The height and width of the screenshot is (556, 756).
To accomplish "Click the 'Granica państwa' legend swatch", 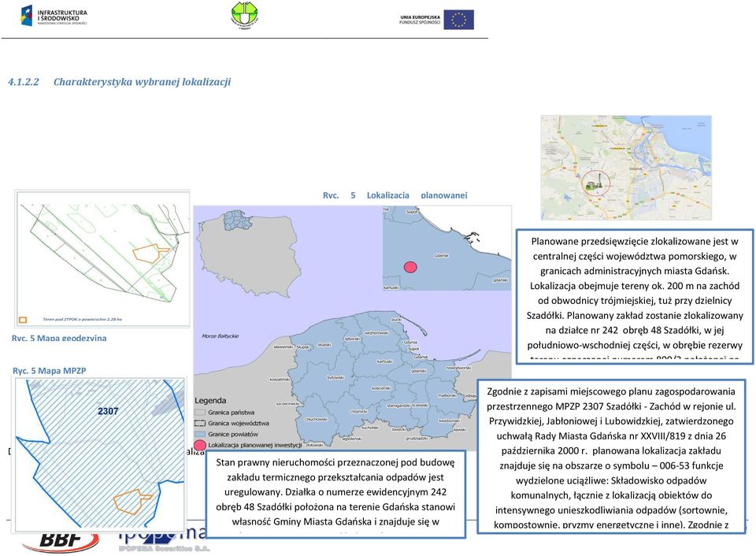I will tap(199, 413).
